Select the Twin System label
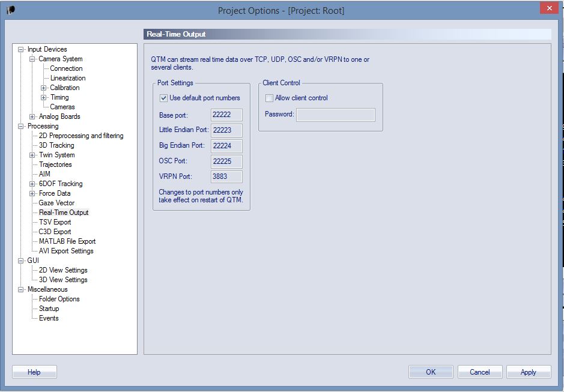Viewport: 564px width, 392px height. tap(57, 155)
